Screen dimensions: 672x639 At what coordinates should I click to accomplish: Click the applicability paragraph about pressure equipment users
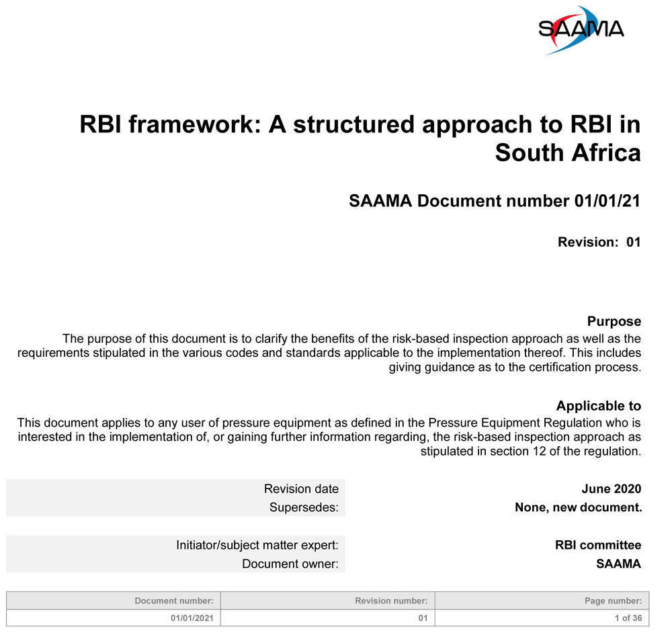tap(329, 437)
